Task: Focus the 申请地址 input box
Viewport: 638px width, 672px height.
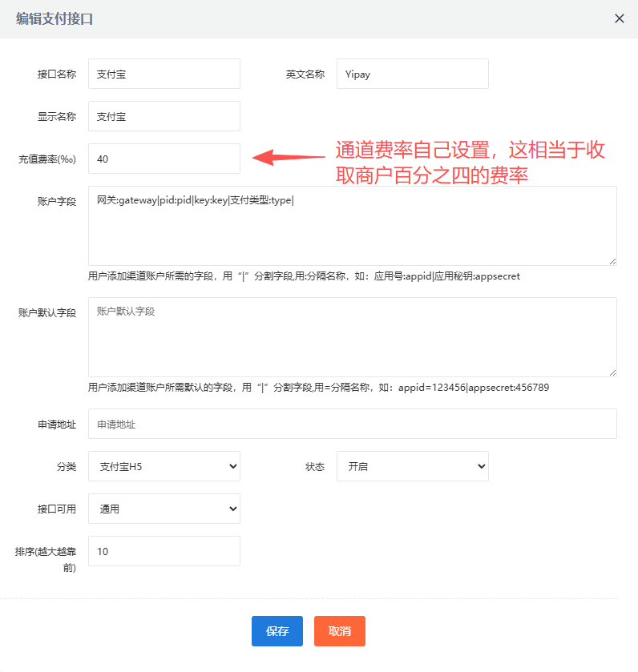Action: tap(352, 425)
